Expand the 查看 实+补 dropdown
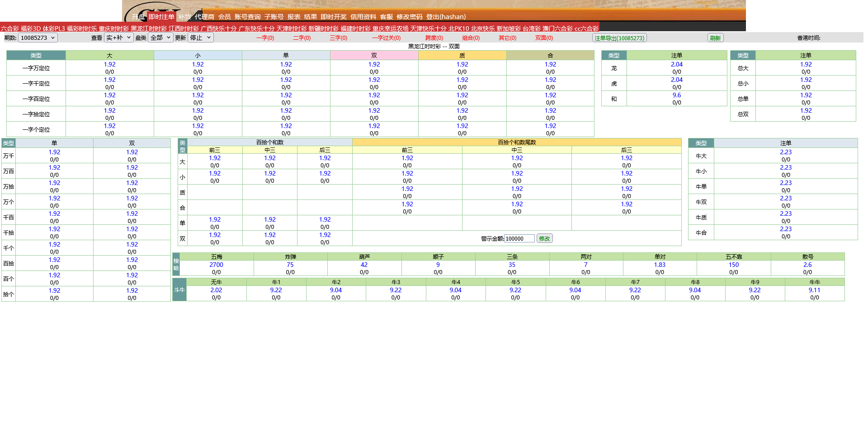Screen dimensions: 868x432 pos(118,38)
